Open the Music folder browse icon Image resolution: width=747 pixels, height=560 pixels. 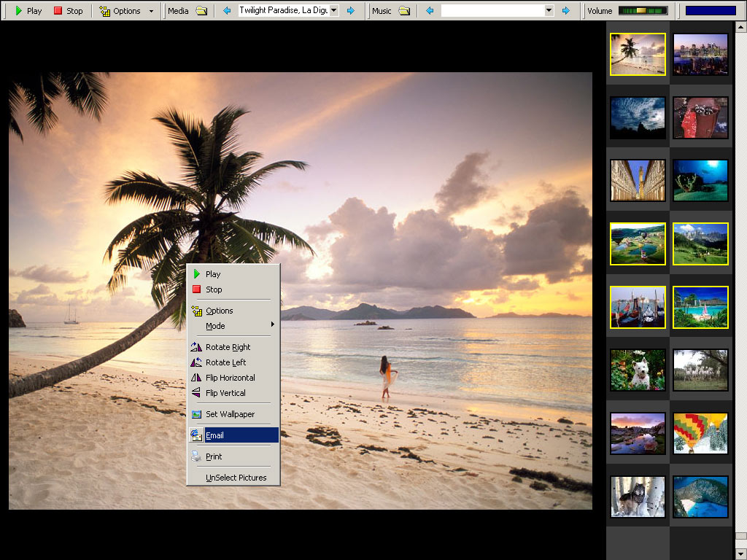tap(404, 11)
